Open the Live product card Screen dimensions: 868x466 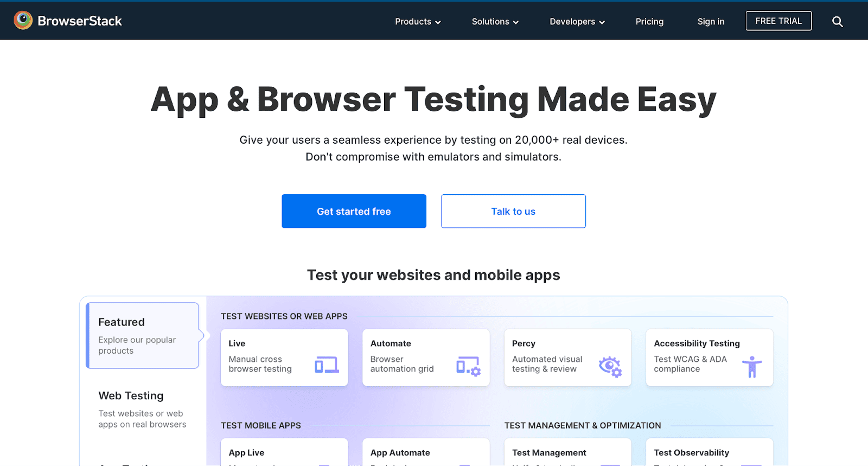[284, 358]
